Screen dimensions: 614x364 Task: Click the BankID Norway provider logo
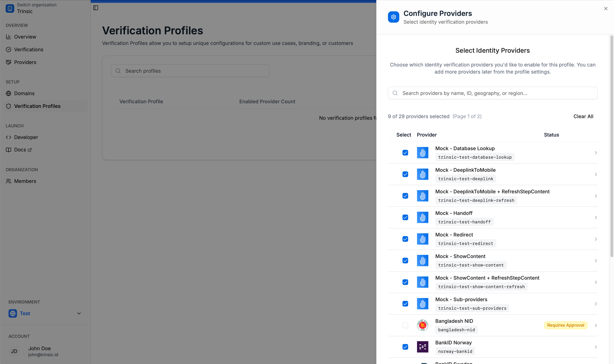pyautogui.click(x=423, y=347)
